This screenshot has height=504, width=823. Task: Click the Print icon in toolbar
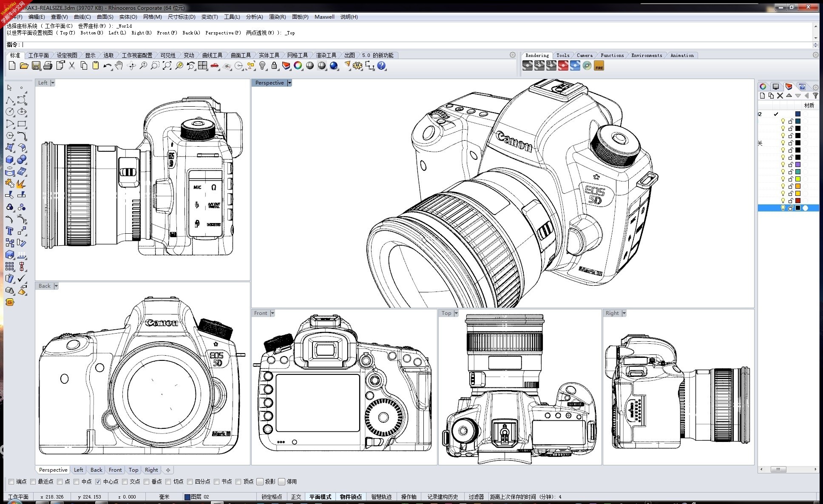(x=48, y=65)
